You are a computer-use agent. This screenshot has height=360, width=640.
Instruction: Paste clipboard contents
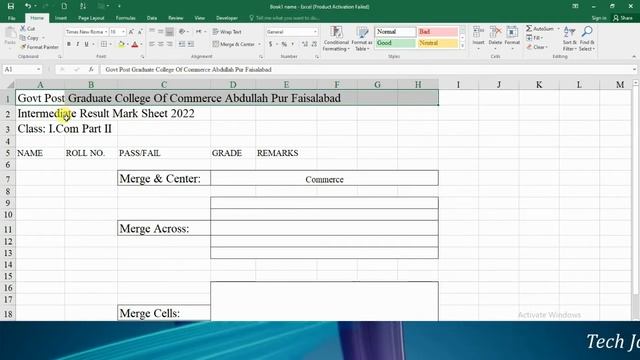10,36
